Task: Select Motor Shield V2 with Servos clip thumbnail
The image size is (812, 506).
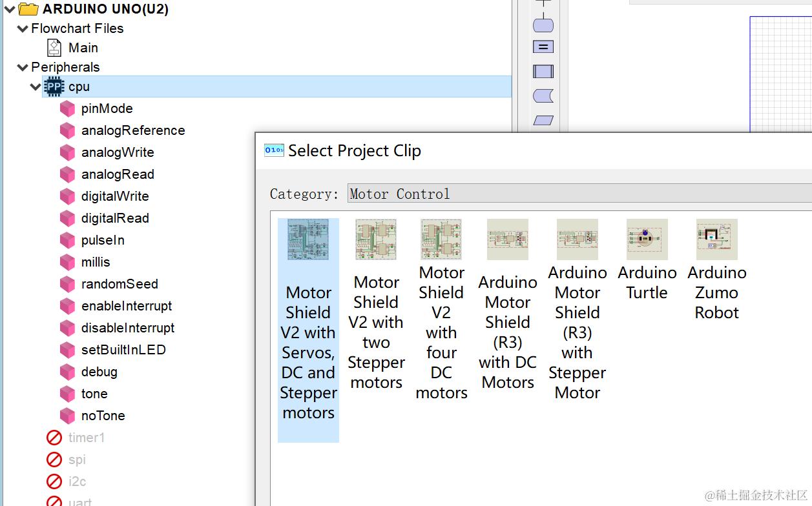Action: coord(308,239)
